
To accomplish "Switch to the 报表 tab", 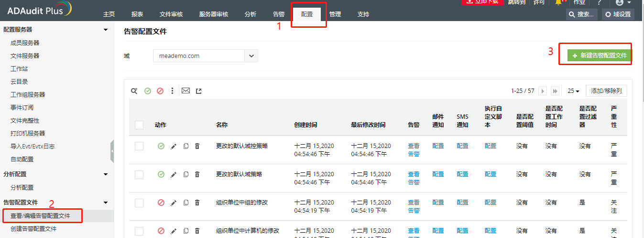I will [137, 14].
